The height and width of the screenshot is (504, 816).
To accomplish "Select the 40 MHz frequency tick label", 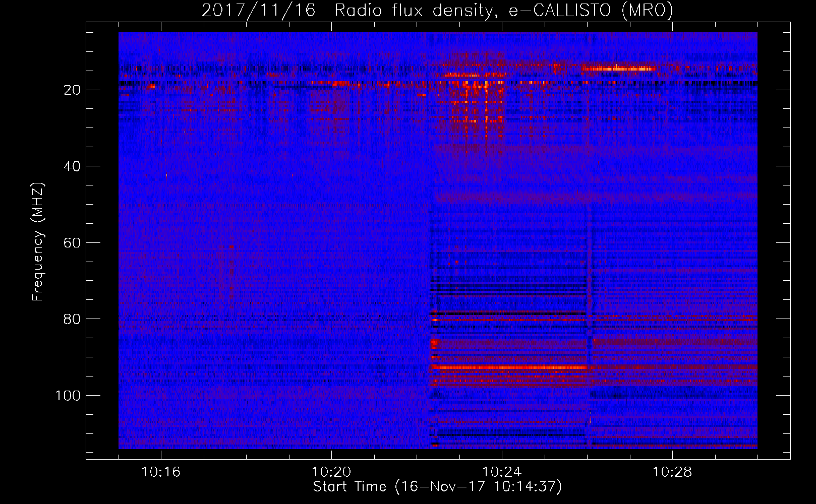I will point(73,166).
